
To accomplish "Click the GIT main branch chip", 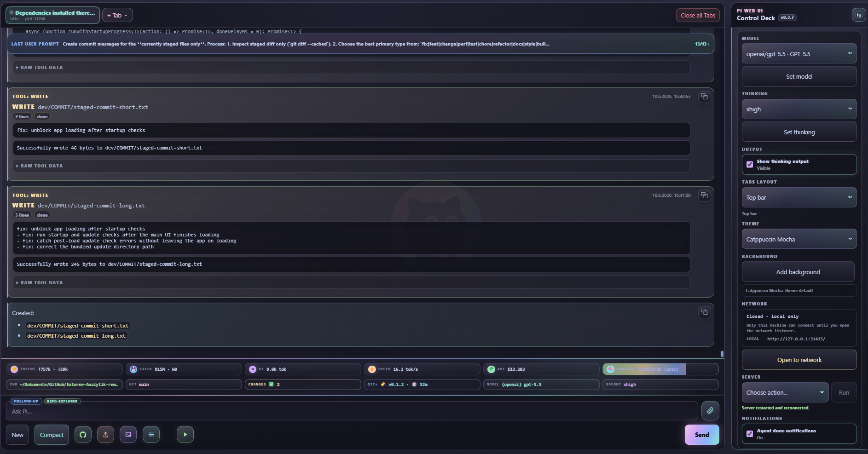I will click(x=184, y=385).
